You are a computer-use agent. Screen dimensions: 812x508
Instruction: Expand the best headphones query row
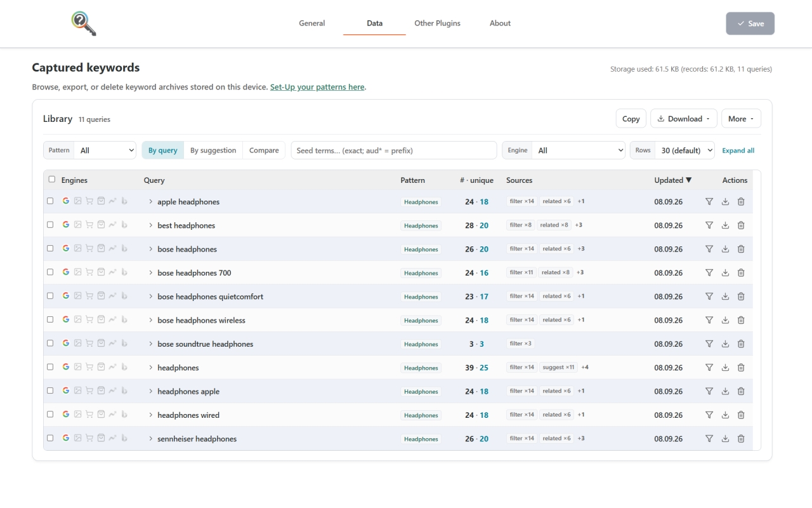pyautogui.click(x=151, y=225)
